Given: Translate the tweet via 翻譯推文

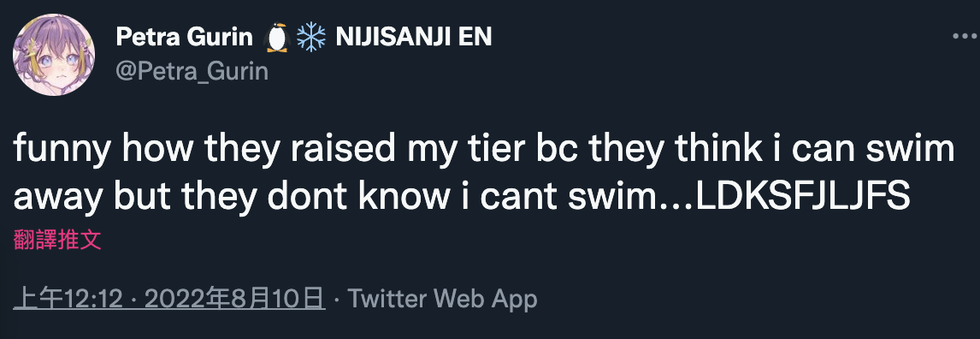Looking at the screenshot, I should (x=57, y=240).
